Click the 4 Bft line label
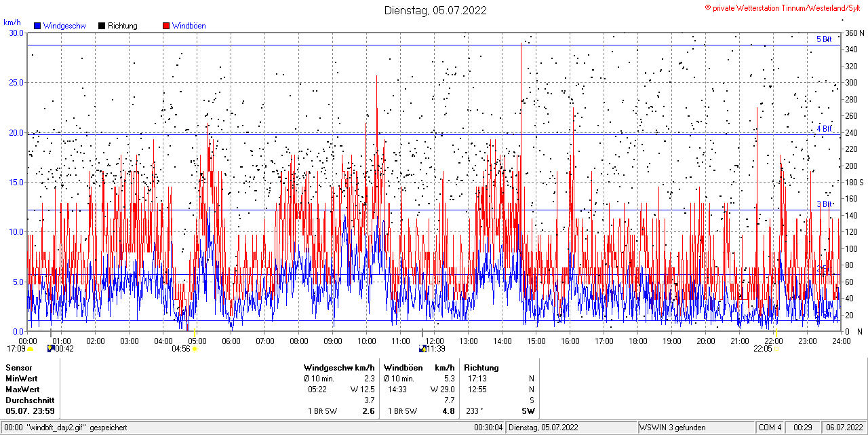Viewport: 868px width, 435px height. tap(824, 128)
